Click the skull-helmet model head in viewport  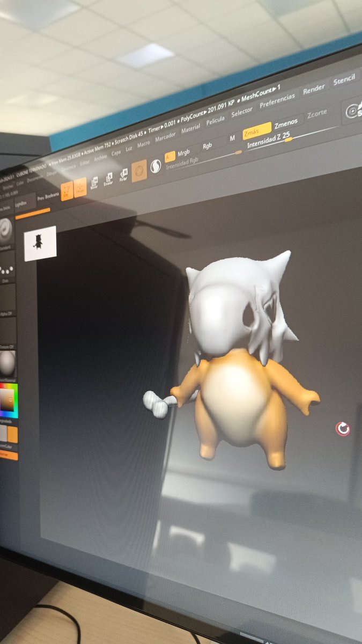(x=240, y=307)
